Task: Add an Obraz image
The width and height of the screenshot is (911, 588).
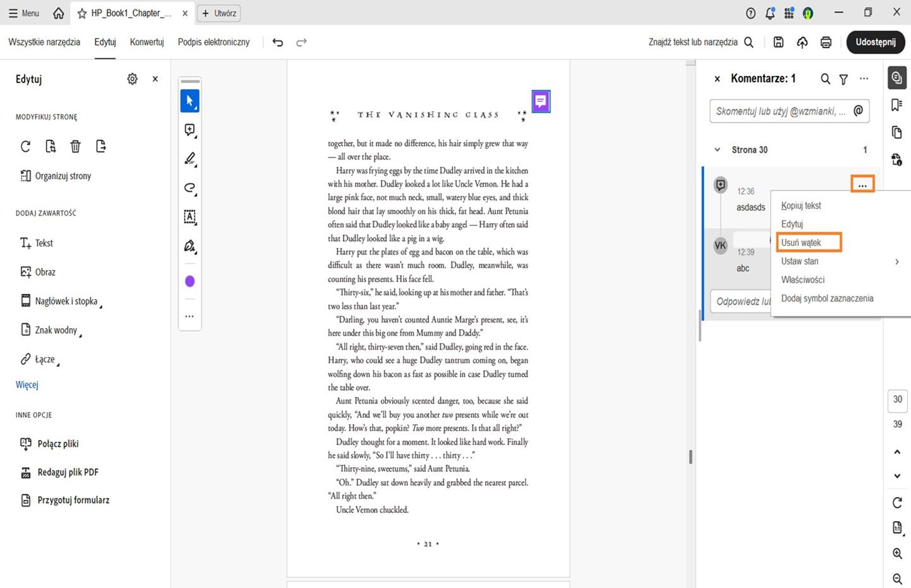Action: [x=38, y=272]
